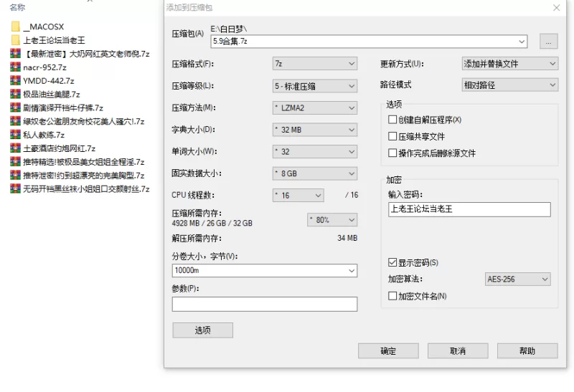Check the 压缩共享文件 option
The width and height of the screenshot is (574, 392).
coord(392,136)
